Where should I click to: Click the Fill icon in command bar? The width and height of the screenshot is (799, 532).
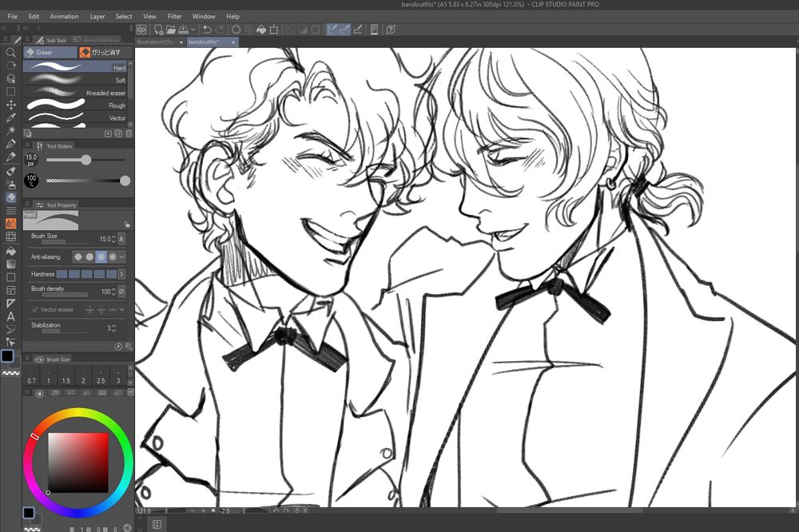(261, 30)
